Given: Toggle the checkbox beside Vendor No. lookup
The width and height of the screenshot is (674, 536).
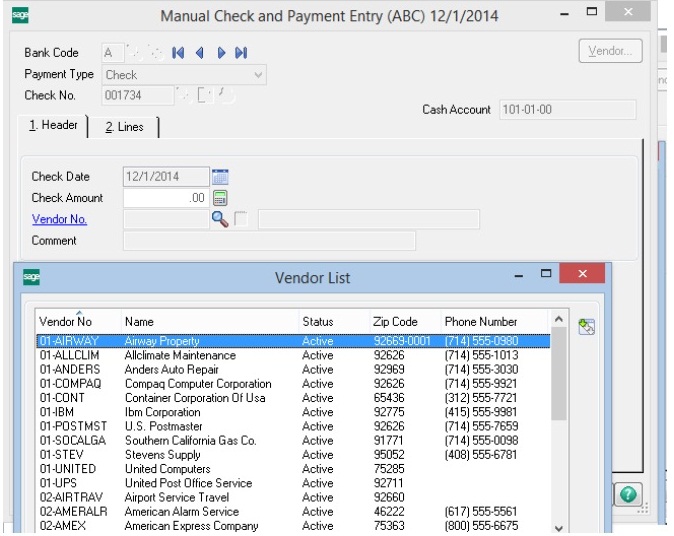Looking at the screenshot, I should (241, 219).
